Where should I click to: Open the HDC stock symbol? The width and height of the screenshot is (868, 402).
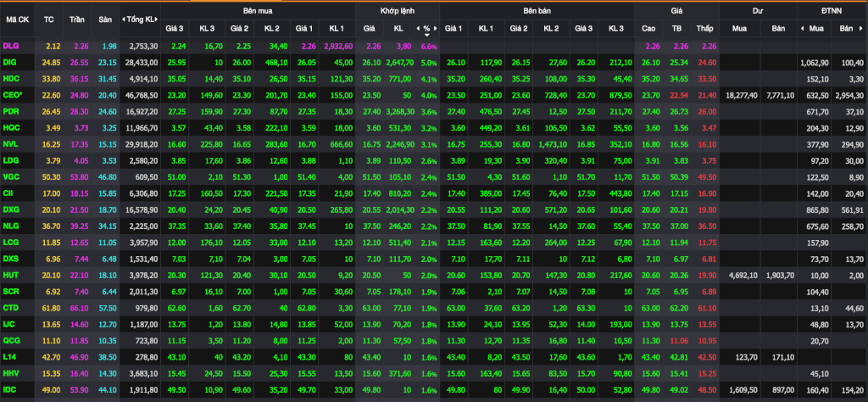click(x=11, y=79)
